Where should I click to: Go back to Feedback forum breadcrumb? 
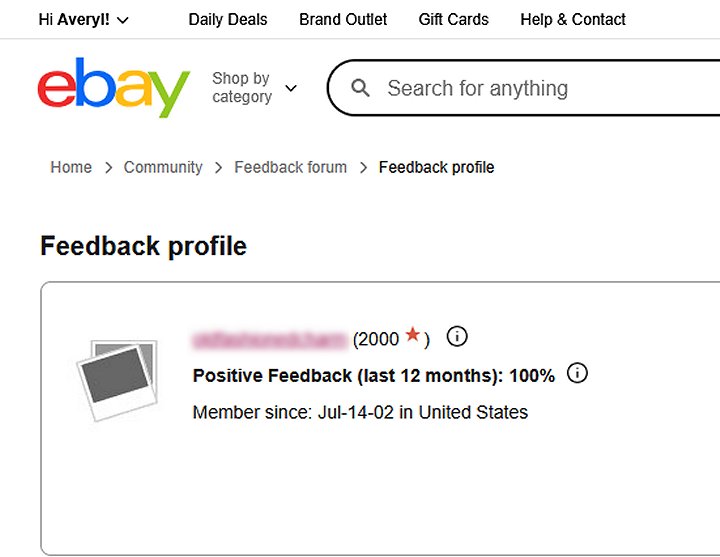(x=290, y=167)
